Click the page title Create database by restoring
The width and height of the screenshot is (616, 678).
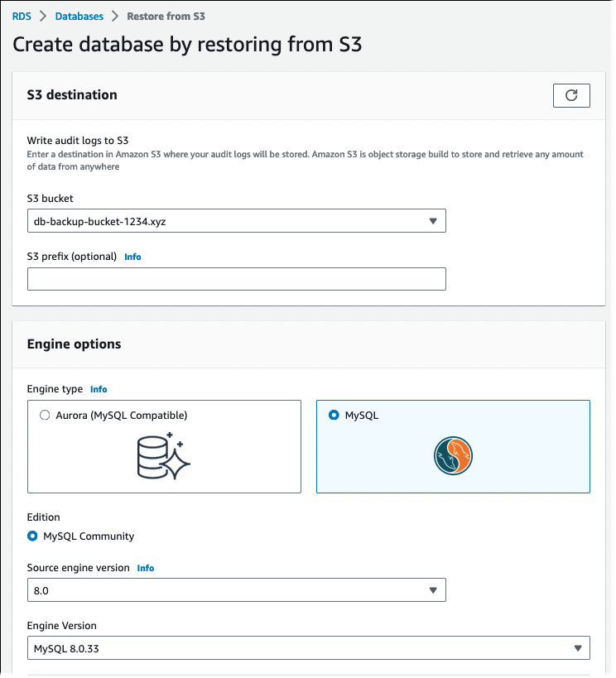(187, 45)
